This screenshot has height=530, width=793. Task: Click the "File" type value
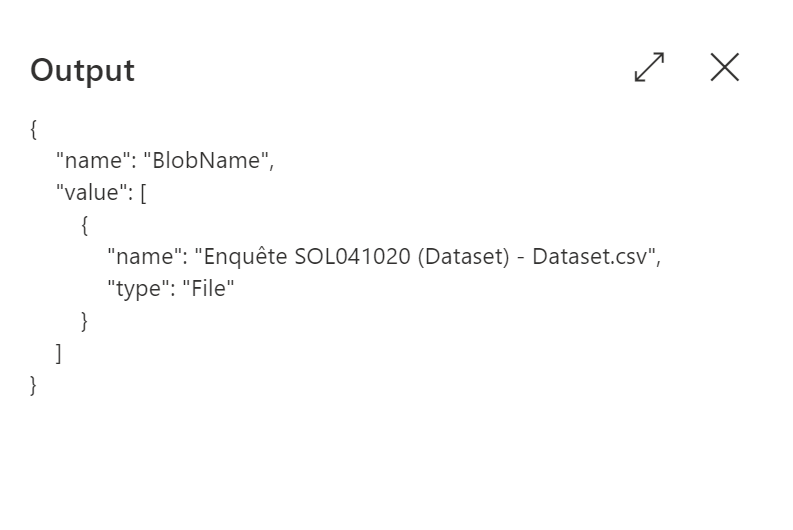[208, 288]
